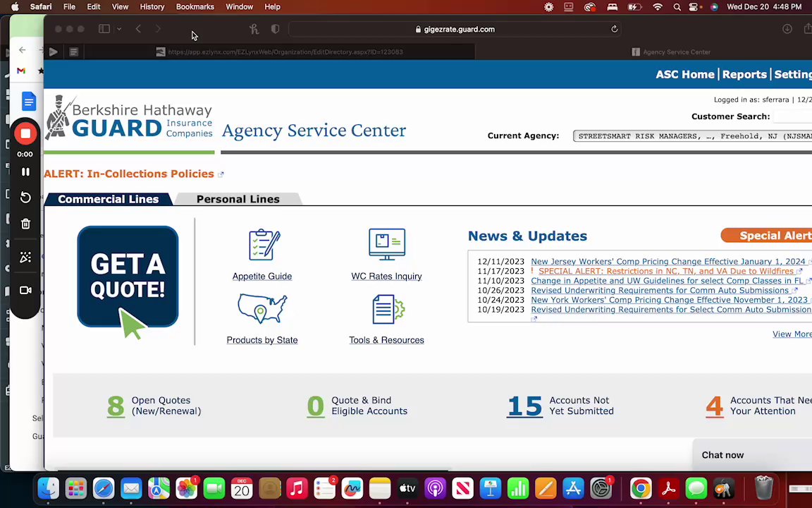Open the 8 Open Quotes (New/Renewal) count

pyautogui.click(x=116, y=406)
